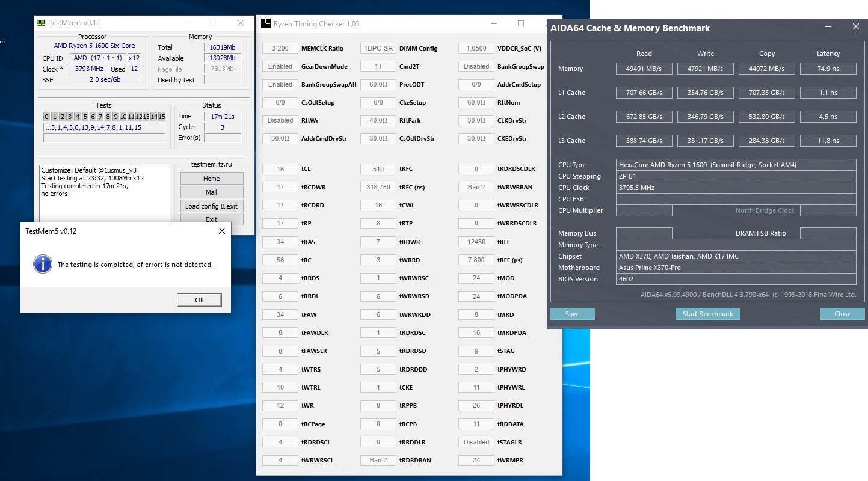Viewport: 868px width, 481px height.
Task: Click the Ryzen Timing Checker title bar icon
Action: pos(265,24)
